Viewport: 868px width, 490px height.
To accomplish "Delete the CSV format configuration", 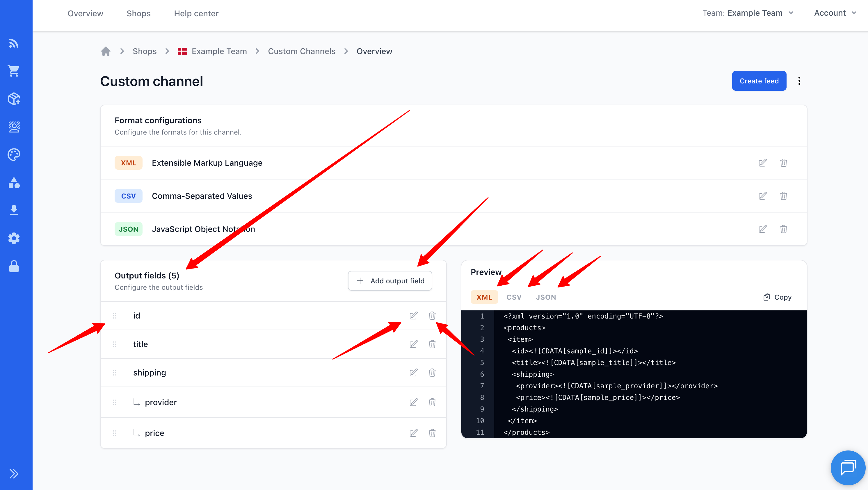I will point(783,196).
